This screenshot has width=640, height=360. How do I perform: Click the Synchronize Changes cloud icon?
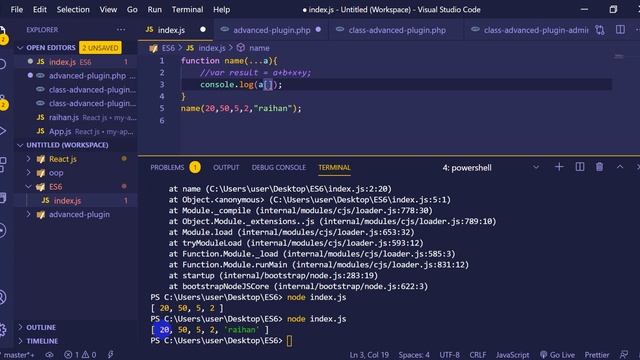(x=49, y=355)
